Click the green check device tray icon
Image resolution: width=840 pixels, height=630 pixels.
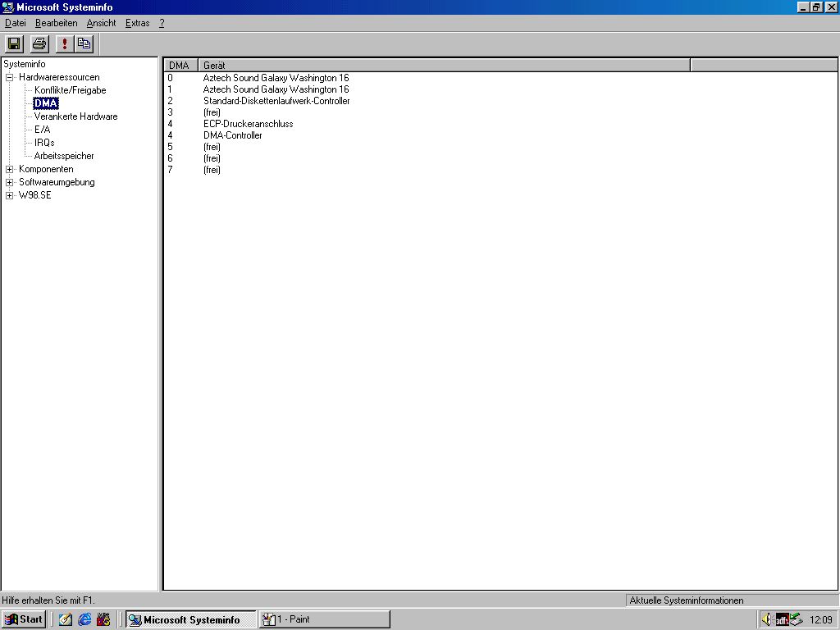tap(796, 619)
